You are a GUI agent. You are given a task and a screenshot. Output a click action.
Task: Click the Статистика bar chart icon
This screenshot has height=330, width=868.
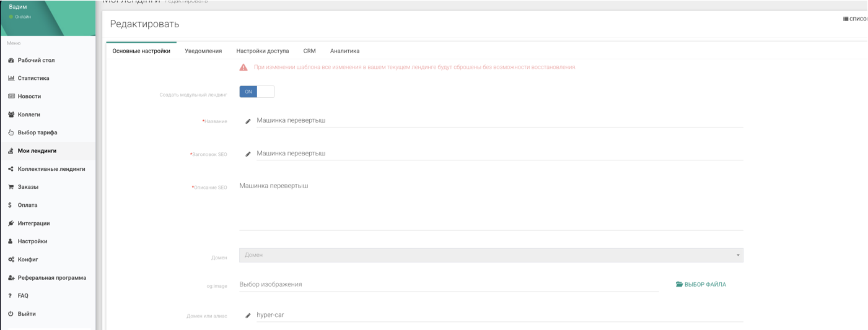[x=11, y=79]
